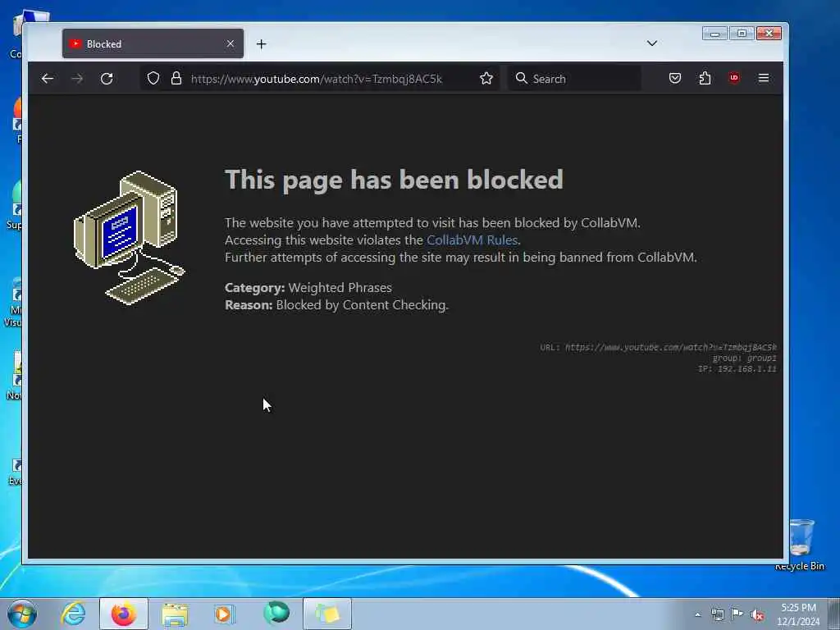Image resolution: width=840 pixels, height=630 pixels.
Task: Focus the Search box
Action: point(574,79)
